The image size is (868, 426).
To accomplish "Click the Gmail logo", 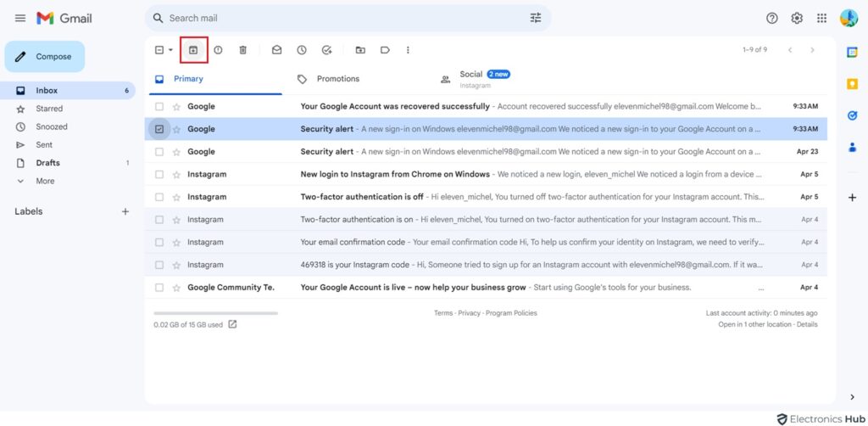I will [x=64, y=19].
